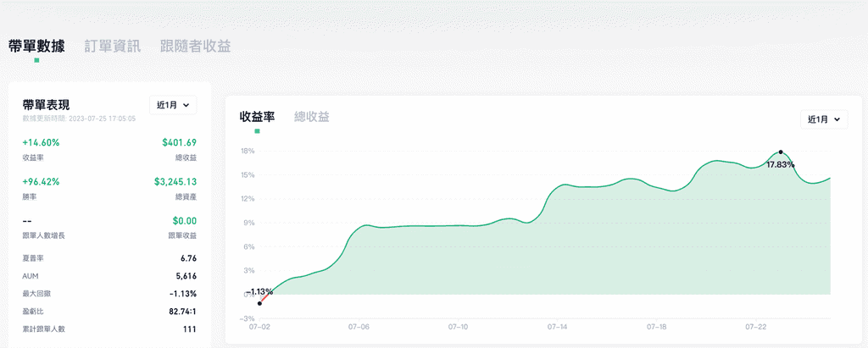Click the 07-14 date on the x-axis

tap(556, 326)
